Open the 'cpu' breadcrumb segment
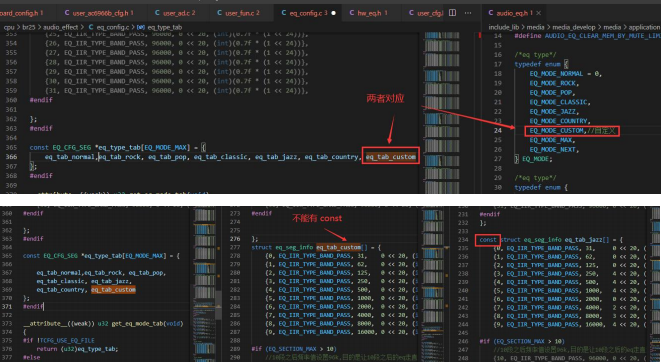Viewport: 661px width, 362px height. (9, 27)
